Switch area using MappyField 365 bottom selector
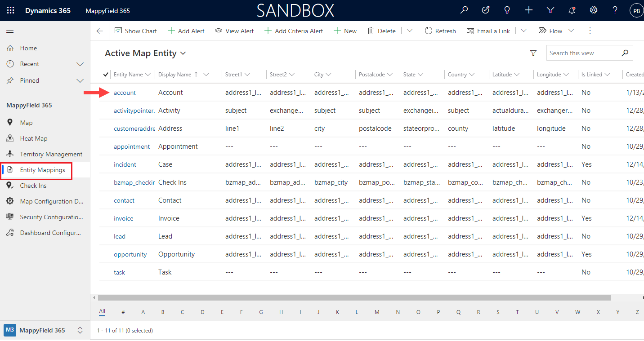 45,330
